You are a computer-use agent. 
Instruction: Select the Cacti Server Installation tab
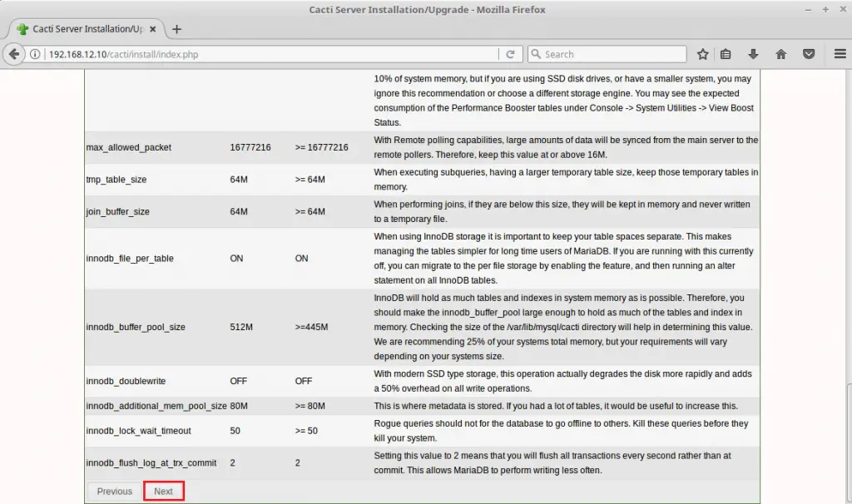coord(86,29)
